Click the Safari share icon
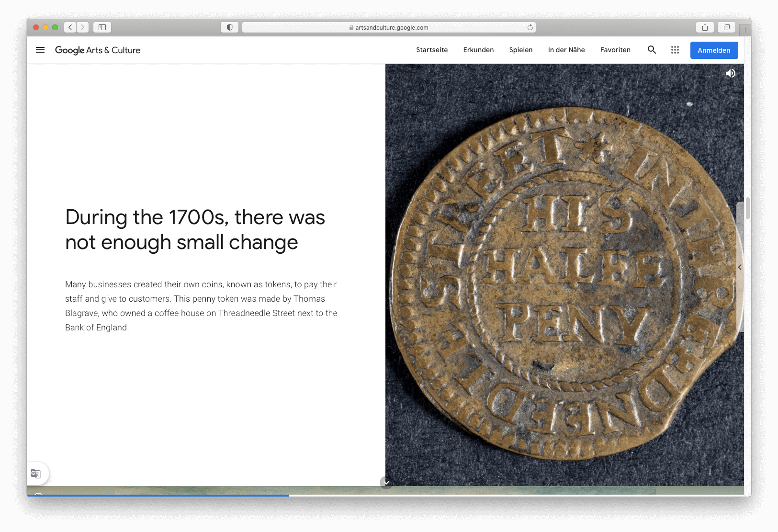 coord(705,27)
